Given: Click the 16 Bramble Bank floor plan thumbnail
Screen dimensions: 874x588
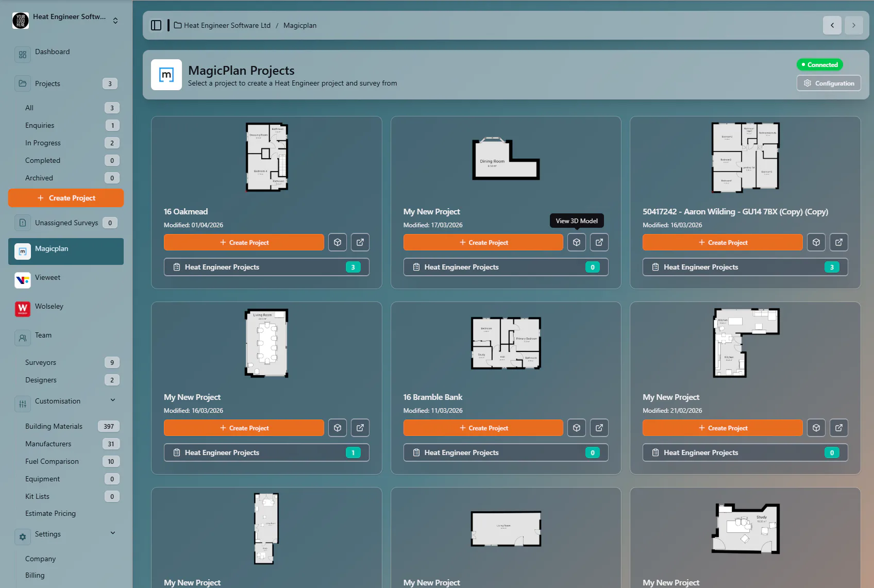Looking at the screenshot, I should coord(506,343).
